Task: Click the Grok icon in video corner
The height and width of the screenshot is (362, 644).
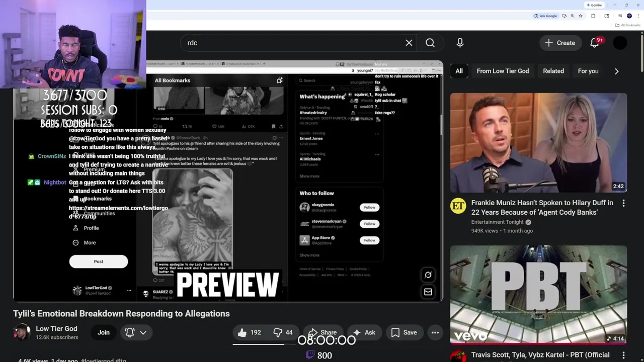Action: pyautogui.click(x=428, y=275)
